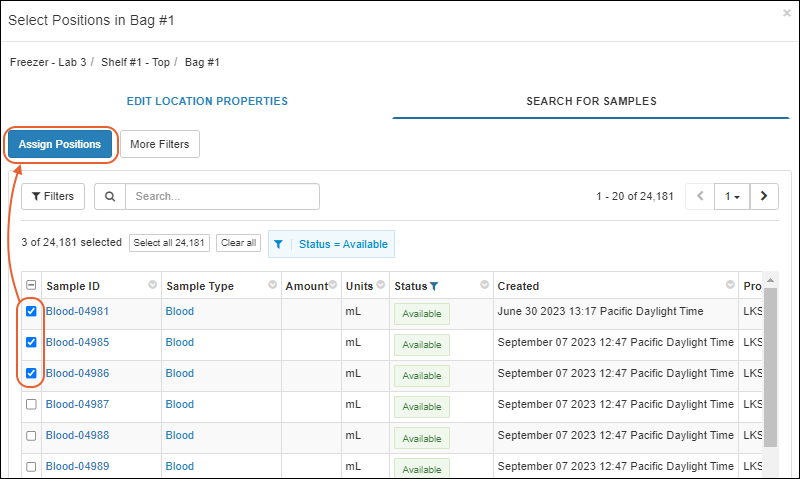Viewport: 800px width, 479px height.
Task: Open the Sample Type column menu arrow
Action: (x=272, y=286)
